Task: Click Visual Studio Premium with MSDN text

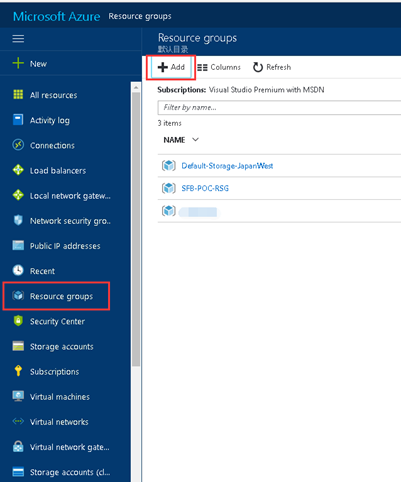Action: pyautogui.click(x=266, y=90)
